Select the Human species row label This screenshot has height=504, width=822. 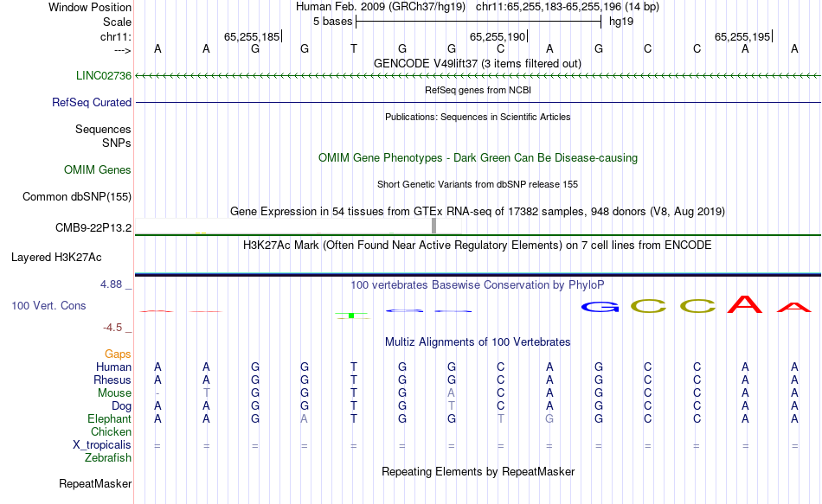tap(113, 367)
